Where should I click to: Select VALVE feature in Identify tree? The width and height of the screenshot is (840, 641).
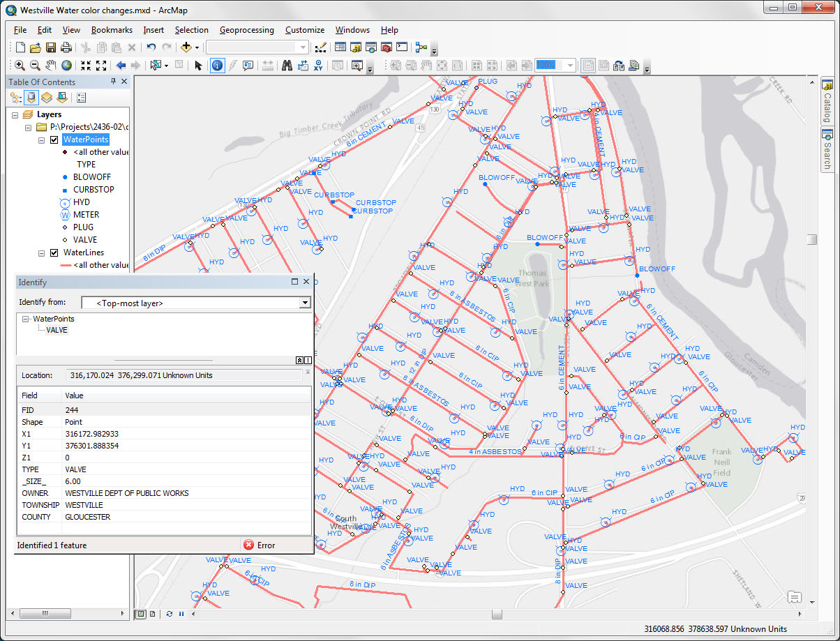57,330
